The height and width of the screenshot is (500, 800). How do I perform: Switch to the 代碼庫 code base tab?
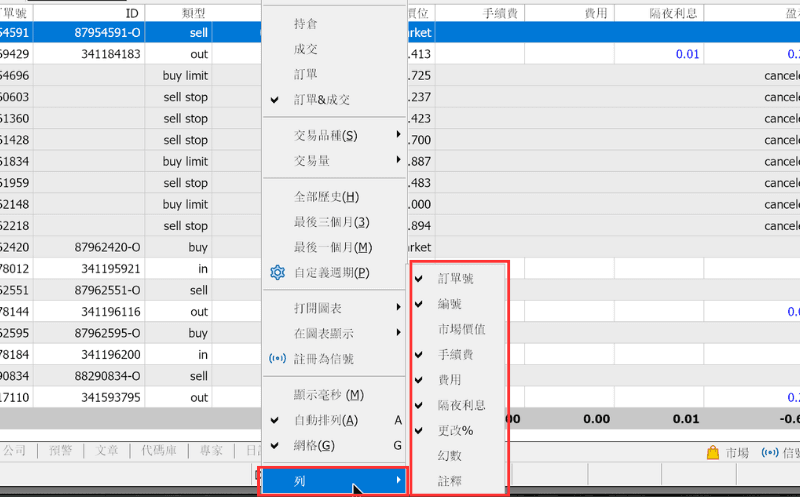[159, 451]
